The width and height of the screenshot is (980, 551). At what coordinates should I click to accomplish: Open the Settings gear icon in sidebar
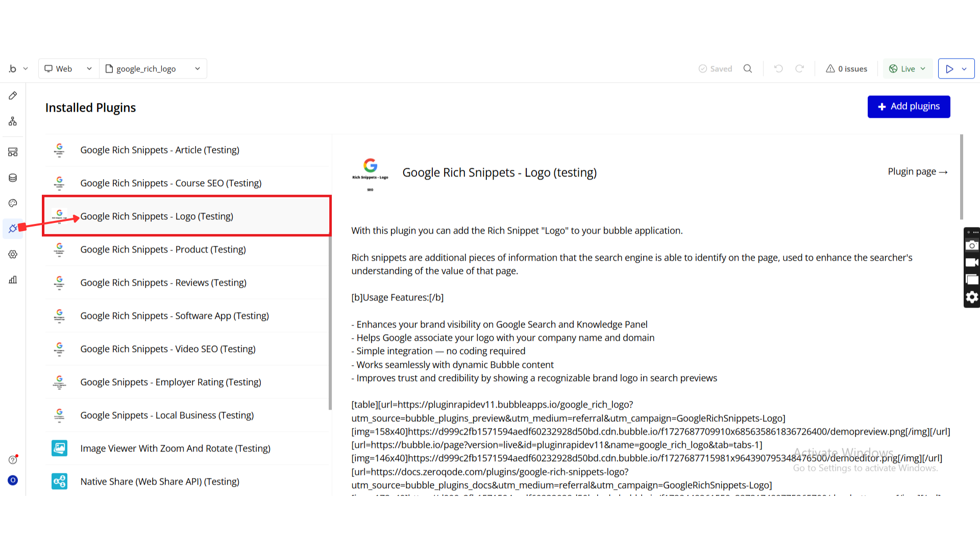(x=13, y=254)
